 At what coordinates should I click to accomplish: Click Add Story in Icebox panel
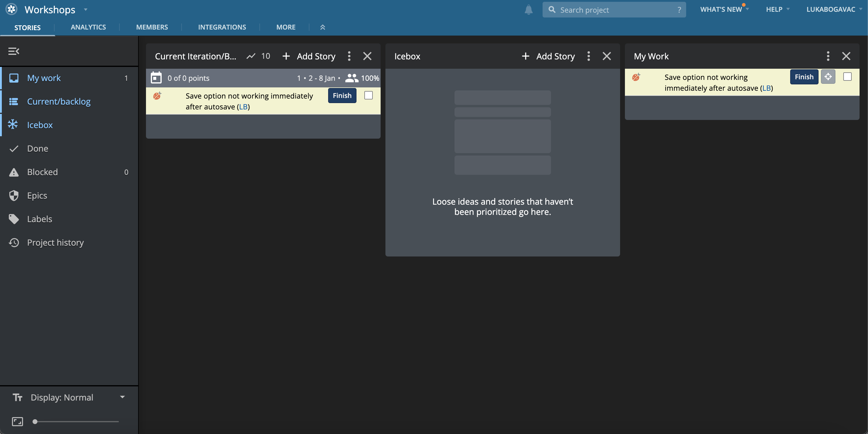coord(549,56)
